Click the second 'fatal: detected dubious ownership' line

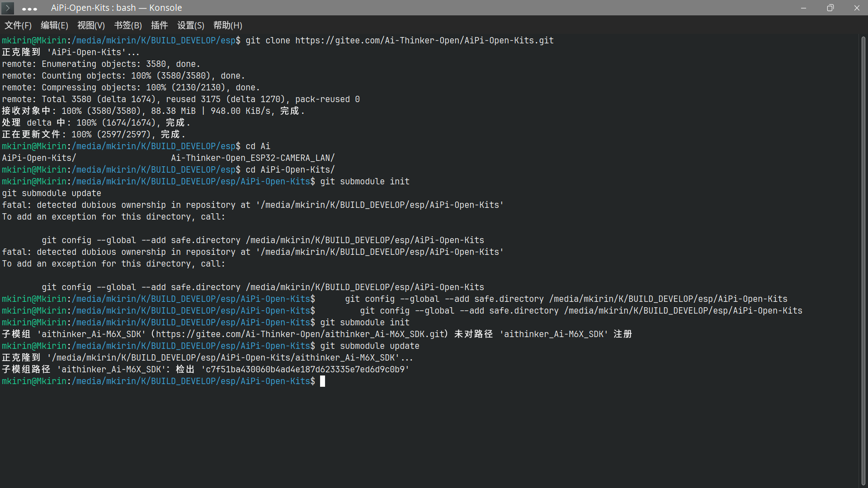coord(253,252)
